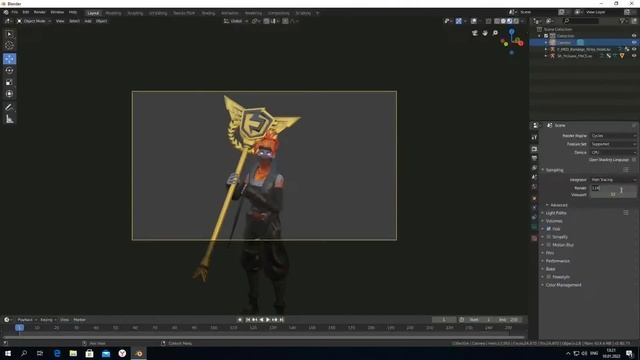Open the Integrator Path Tracing dropdown

(613, 180)
